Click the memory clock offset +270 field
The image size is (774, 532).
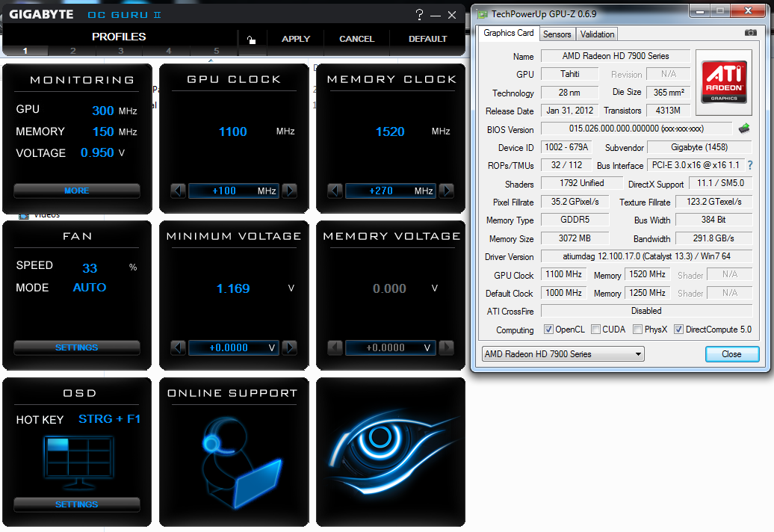pyautogui.click(x=391, y=191)
